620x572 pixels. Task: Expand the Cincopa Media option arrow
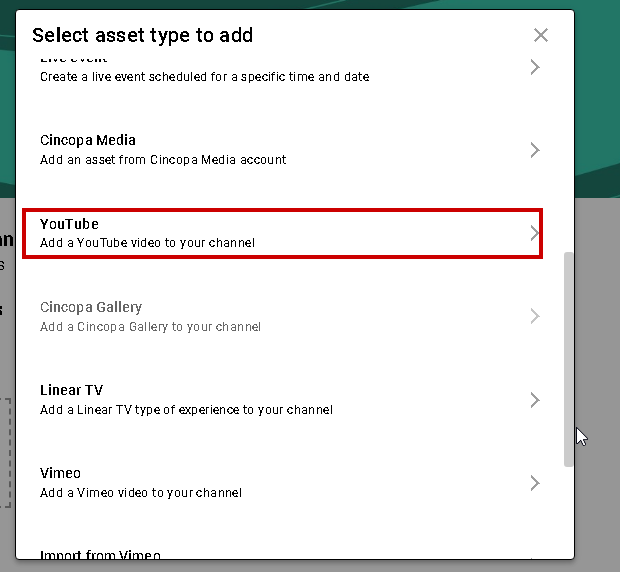pyautogui.click(x=535, y=150)
